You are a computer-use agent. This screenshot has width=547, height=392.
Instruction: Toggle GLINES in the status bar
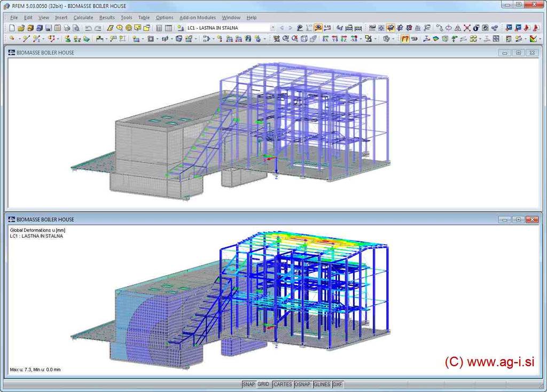pos(322,385)
